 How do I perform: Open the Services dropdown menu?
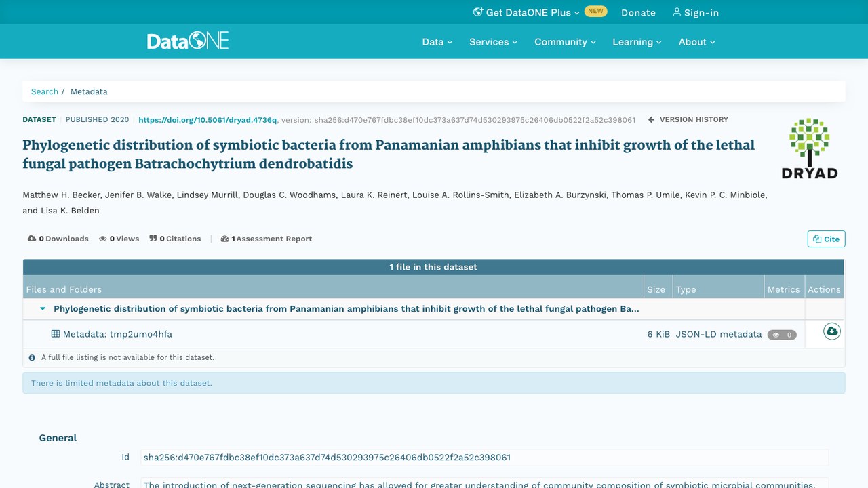pos(493,42)
